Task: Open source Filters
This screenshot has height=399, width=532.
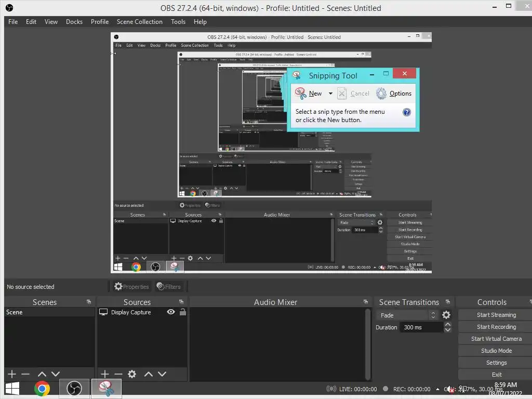Action: coord(169,287)
